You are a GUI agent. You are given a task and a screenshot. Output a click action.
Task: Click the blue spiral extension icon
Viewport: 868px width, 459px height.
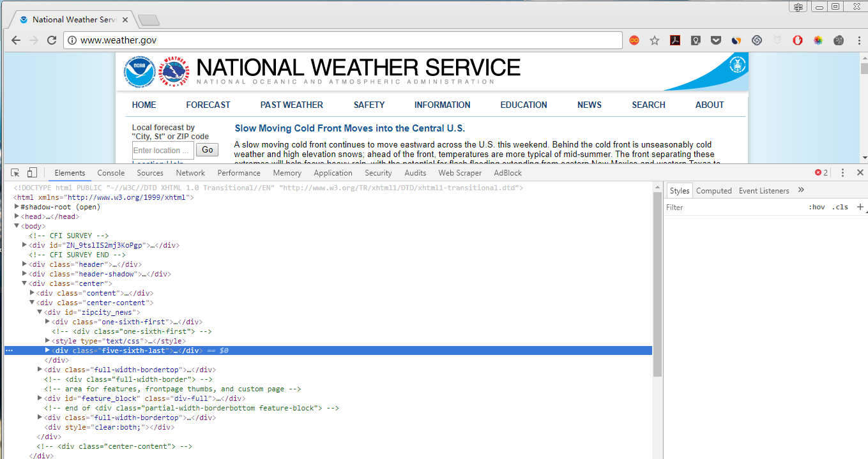tap(757, 40)
